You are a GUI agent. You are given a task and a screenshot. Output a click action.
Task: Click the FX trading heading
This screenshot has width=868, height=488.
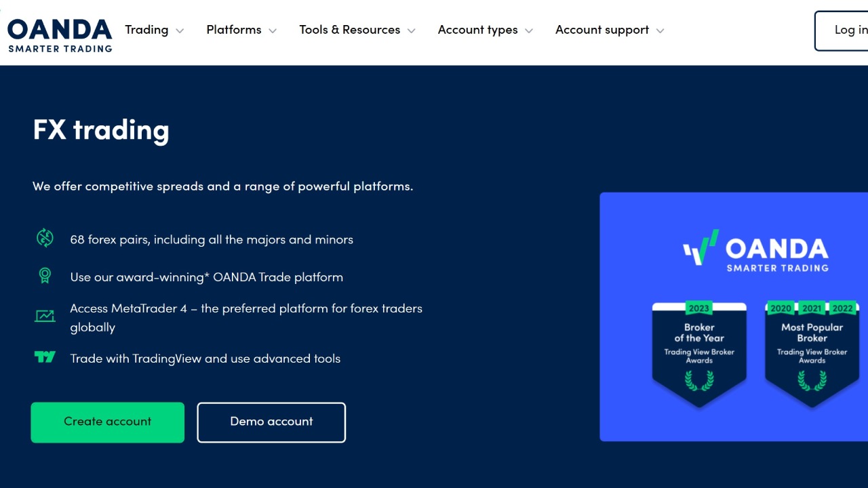point(101,129)
